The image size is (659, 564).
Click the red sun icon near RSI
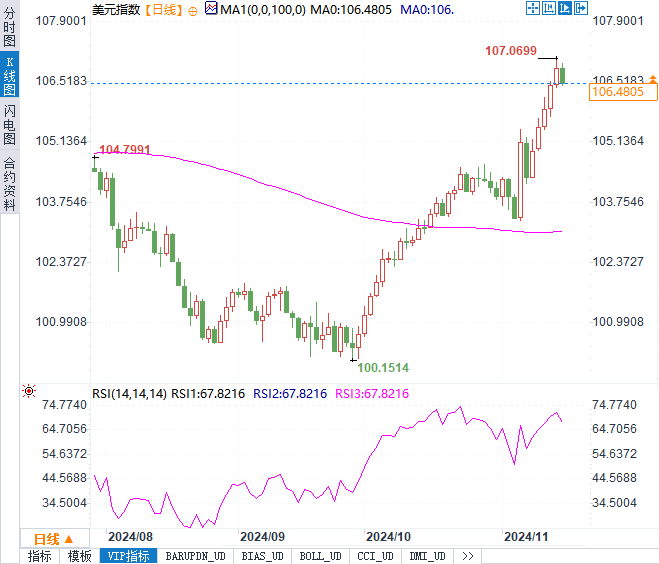tap(29, 391)
